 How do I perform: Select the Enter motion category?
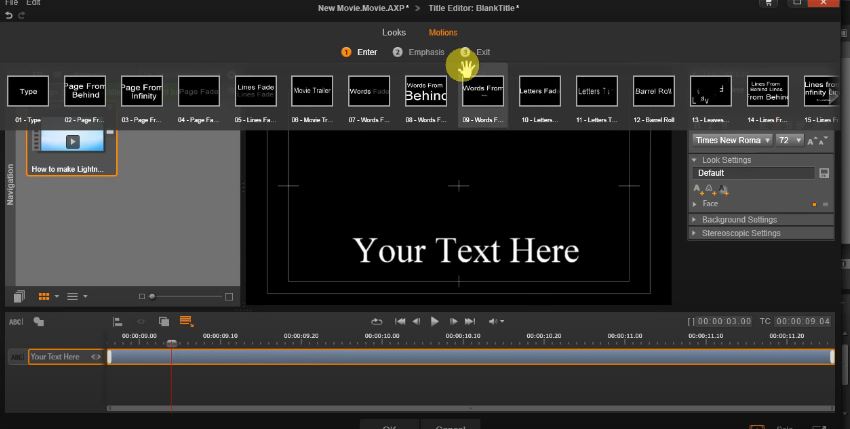point(359,52)
